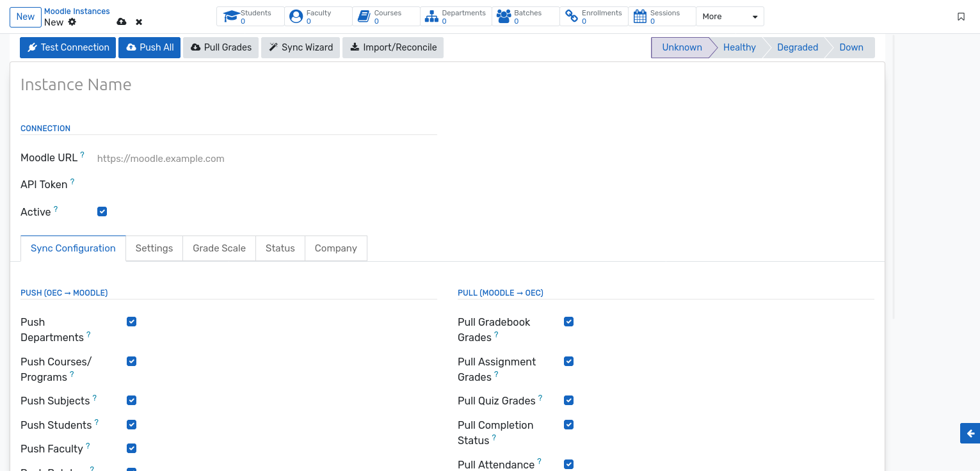
Task: Show help tooltip for API Token
Action: pos(72,181)
